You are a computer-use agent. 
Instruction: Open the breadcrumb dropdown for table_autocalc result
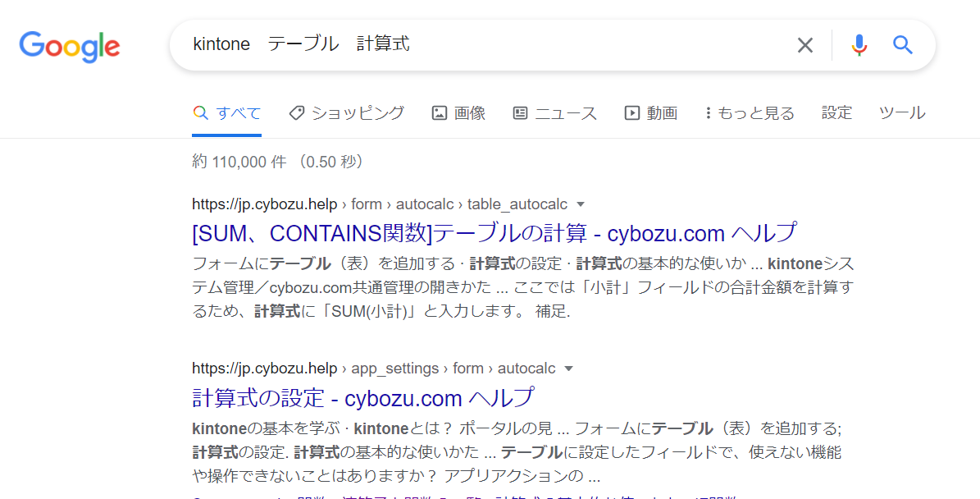pos(581,204)
